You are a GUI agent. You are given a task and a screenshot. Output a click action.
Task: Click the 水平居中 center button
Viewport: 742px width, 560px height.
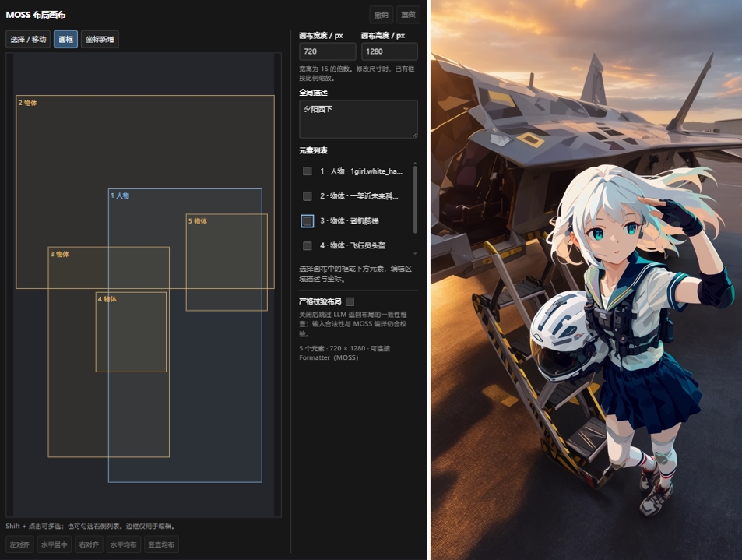point(54,544)
